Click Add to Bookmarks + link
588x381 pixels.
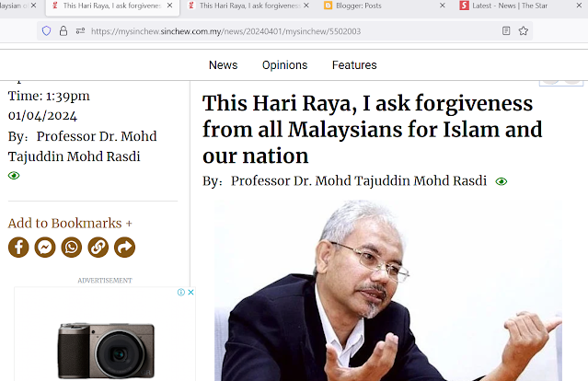coord(70,223)
